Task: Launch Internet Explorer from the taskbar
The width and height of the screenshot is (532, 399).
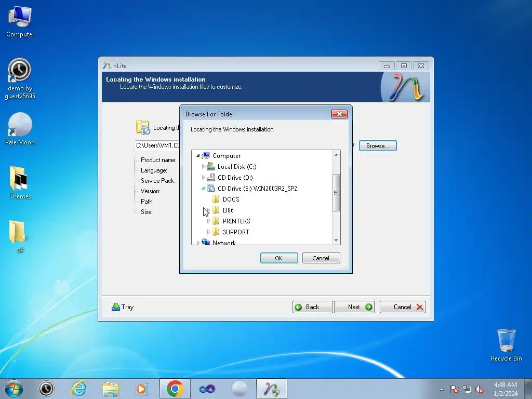Action: [78, 389]
